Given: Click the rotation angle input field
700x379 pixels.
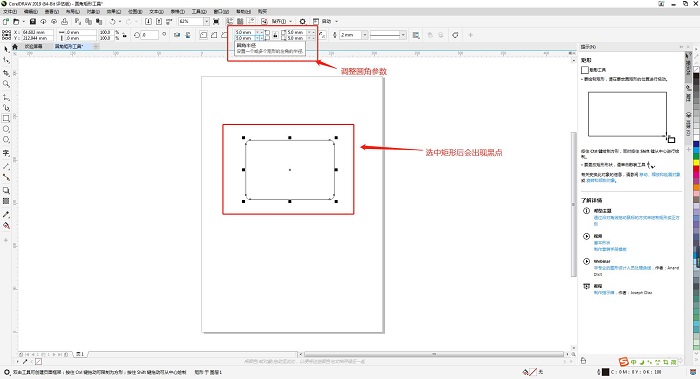Looking at the screenshot, I should [x=150, y=35].
